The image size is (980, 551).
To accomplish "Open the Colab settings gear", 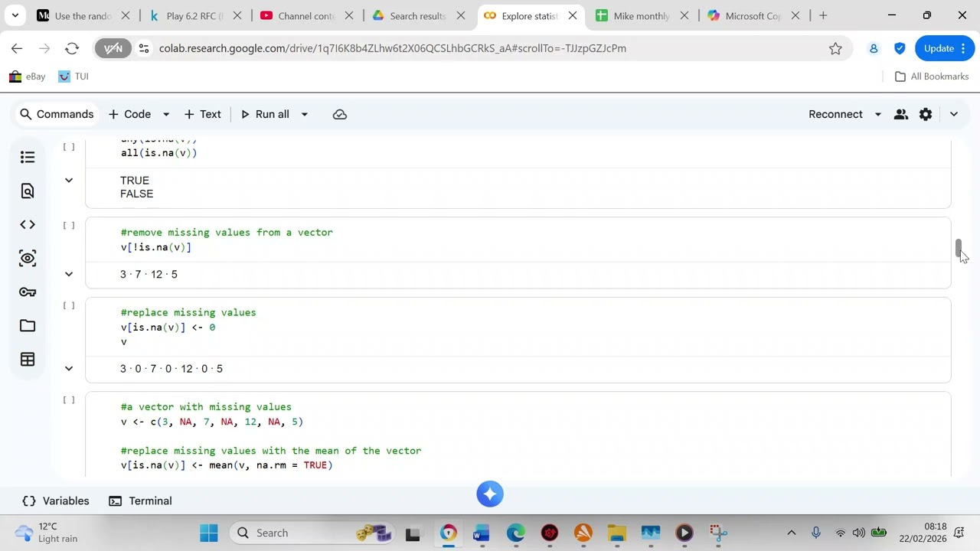I will tap(926, 114).
